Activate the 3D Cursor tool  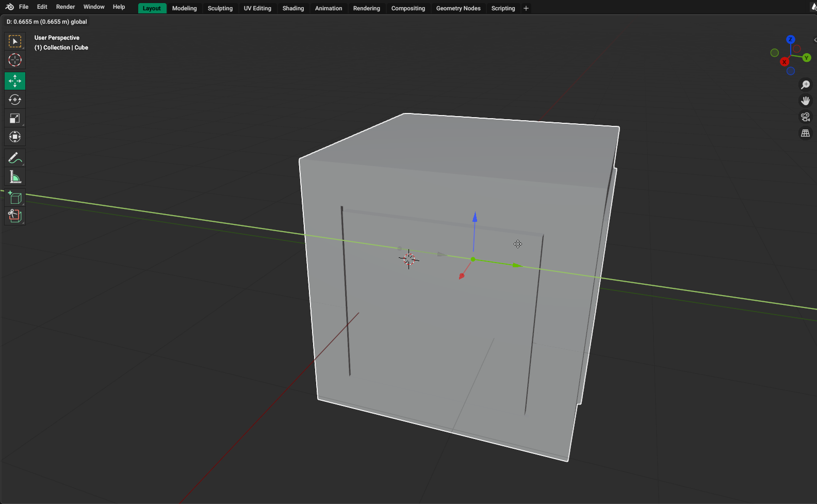(15, 60)
